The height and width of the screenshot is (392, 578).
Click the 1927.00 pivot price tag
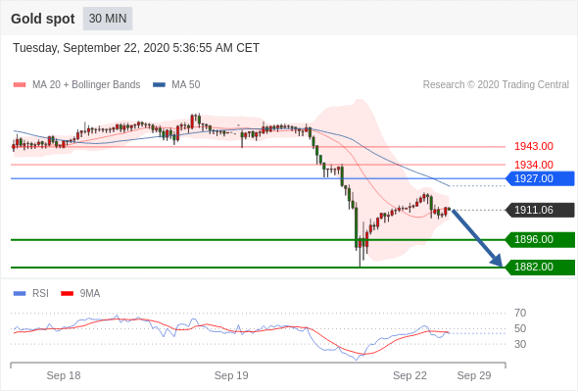click(x=540, y=178)
